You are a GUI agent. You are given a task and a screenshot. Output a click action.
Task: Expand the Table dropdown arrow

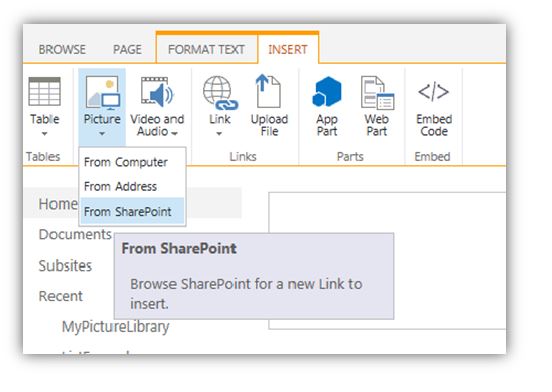pyautogui.click(x=44, y=134)
